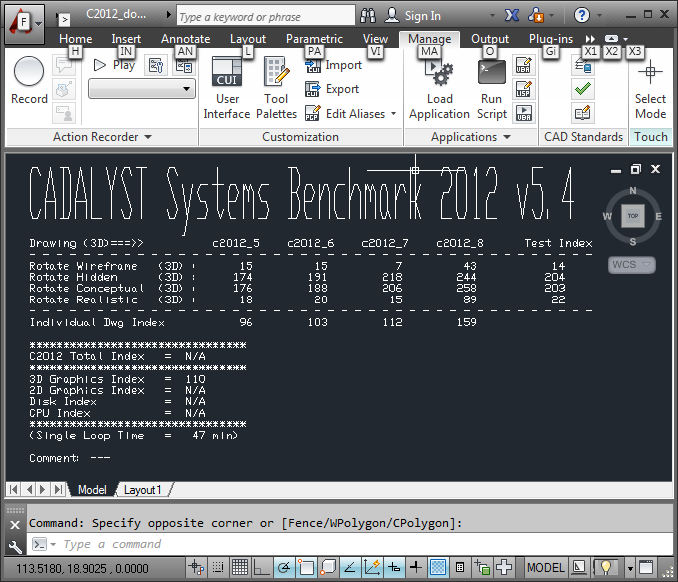This screenshot has width=678, height=582.
Task: Open the Annotate ribbon tab
Action: [x=185, y=39]
